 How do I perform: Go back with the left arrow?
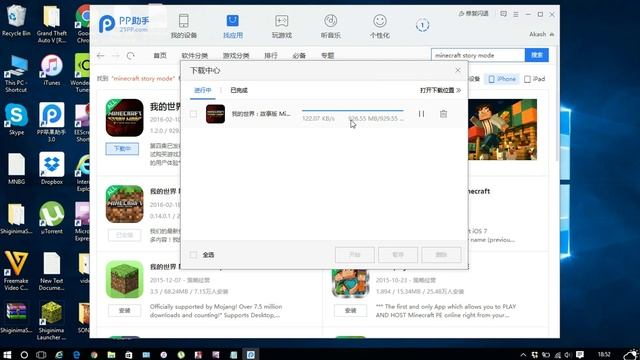click(x=101, y=56)
